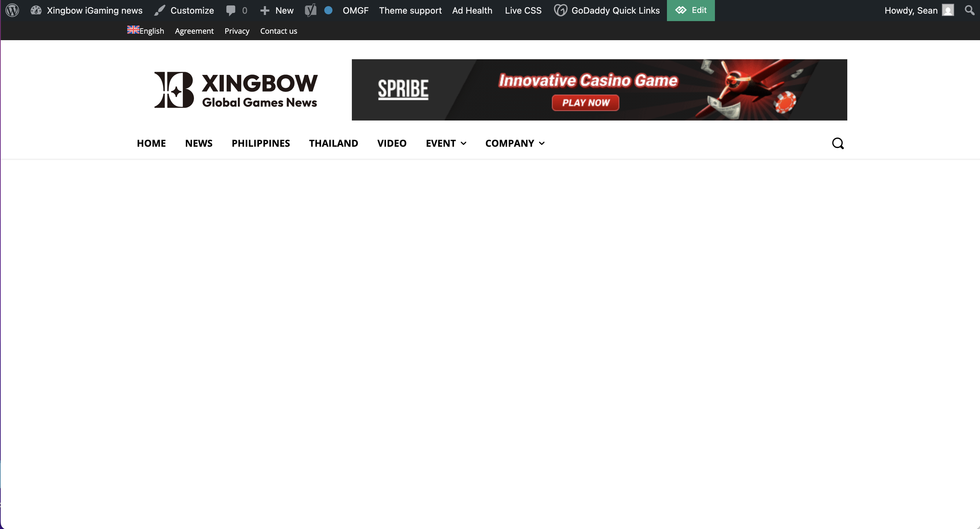Click the GoDaddy Quick Links icon

[x=560, y=10]
